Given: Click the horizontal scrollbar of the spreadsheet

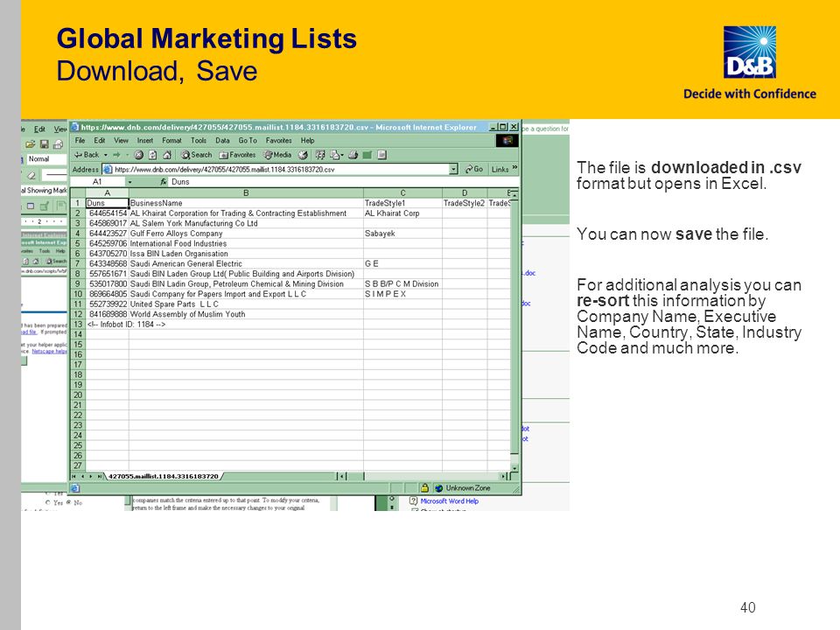Looking at the screenshot, I should point(423,476).
